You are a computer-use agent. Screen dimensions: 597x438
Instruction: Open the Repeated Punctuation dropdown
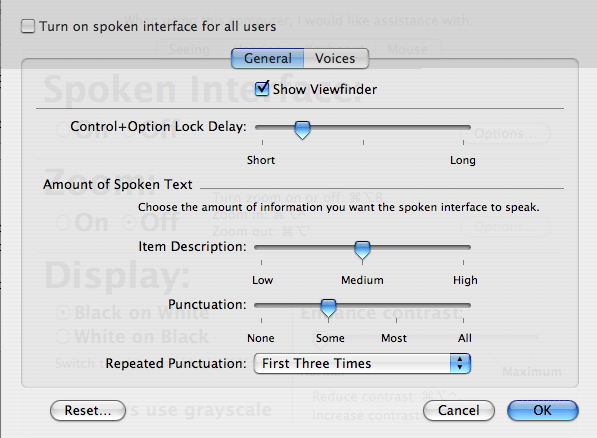362,363
